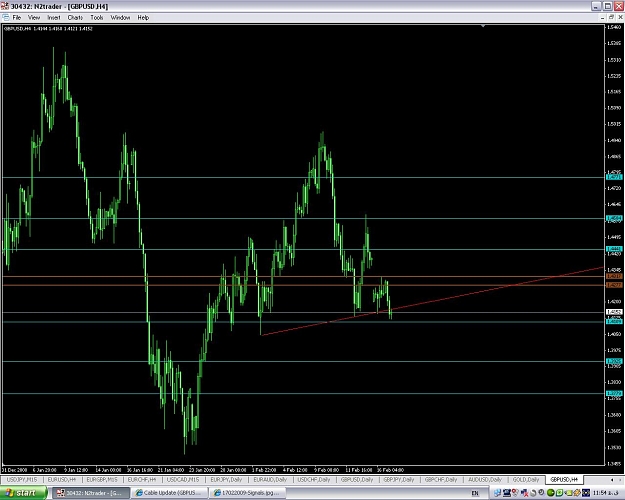Click the system tray clock showing 11:54
625x500 pixels.
click(607, 494)
